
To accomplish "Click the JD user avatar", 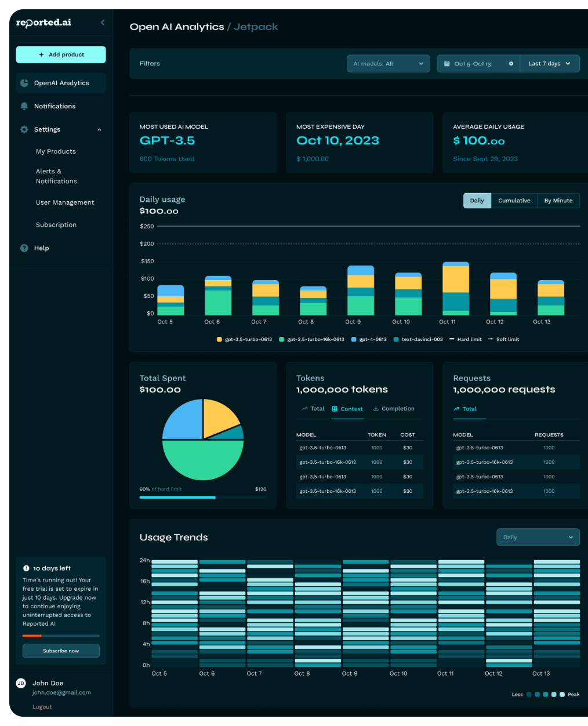I will click(21, 683).
